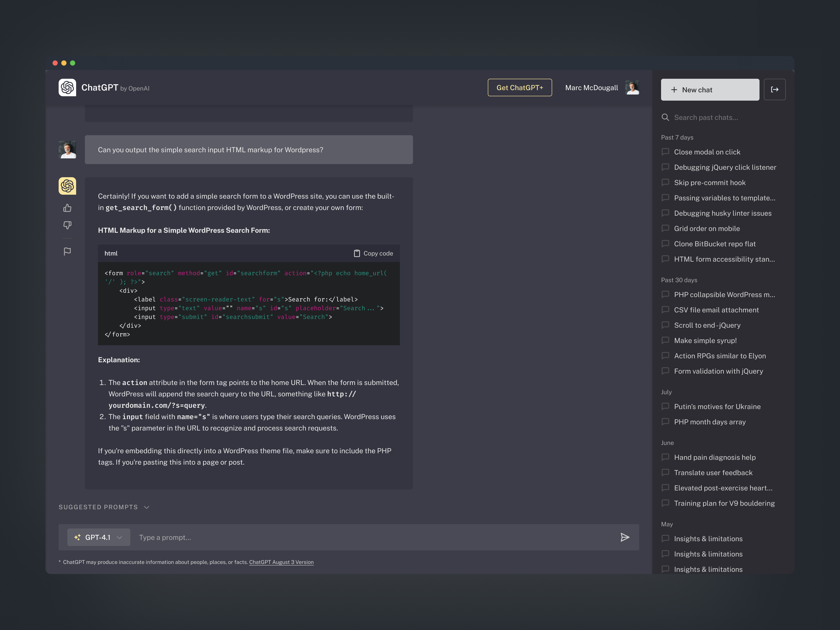Click the ChatGPT logo in the header
The image size is (840, 630).
68,87
